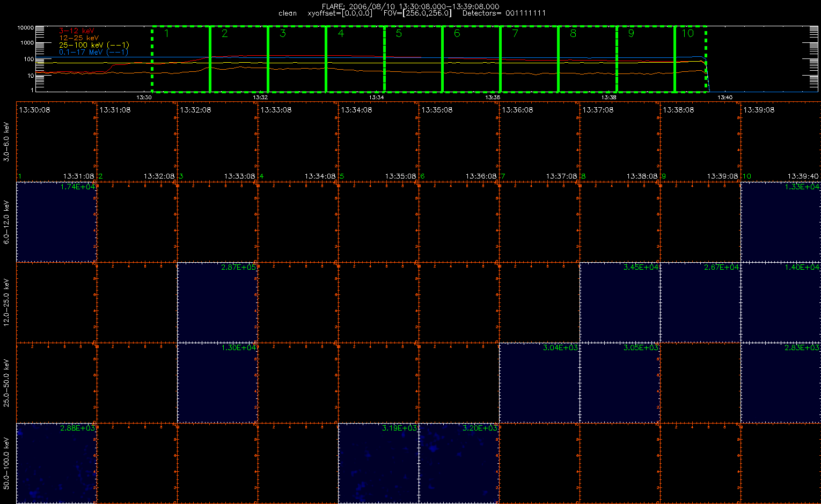Click the 13:38 light curve axis label

[609, 98]
